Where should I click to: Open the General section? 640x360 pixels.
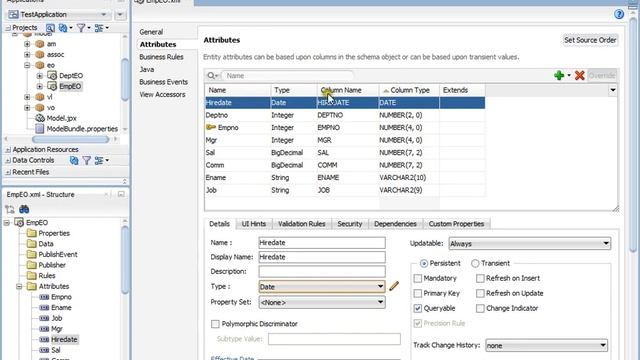pyautogui.click(x=151, y=32)
